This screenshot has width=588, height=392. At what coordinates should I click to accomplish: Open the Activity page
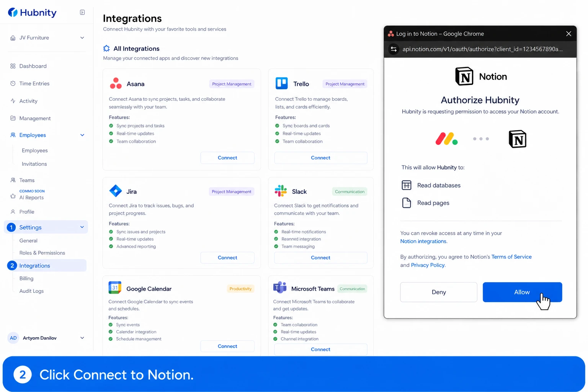click(x=28, y=101)
